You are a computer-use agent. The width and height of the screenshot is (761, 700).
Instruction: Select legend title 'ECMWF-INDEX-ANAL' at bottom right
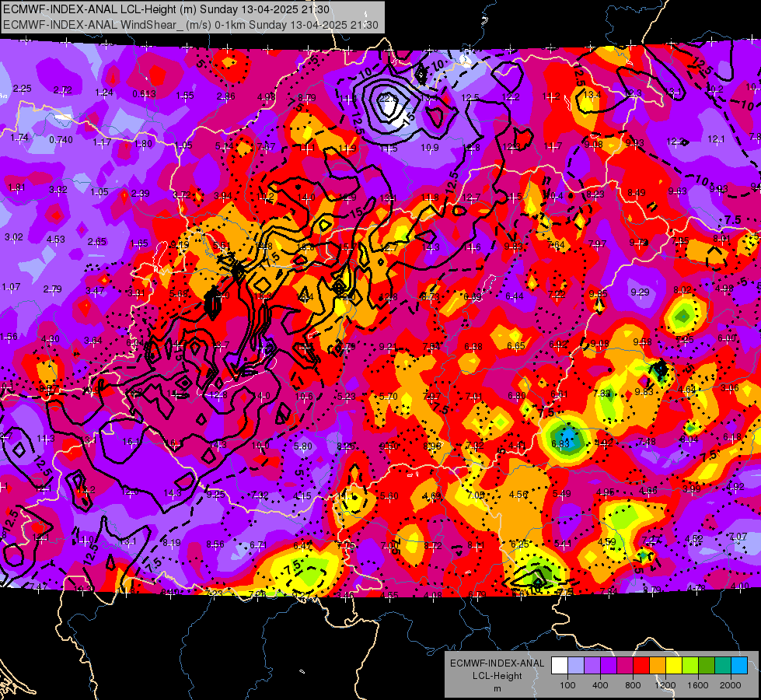tap(497, 663)
